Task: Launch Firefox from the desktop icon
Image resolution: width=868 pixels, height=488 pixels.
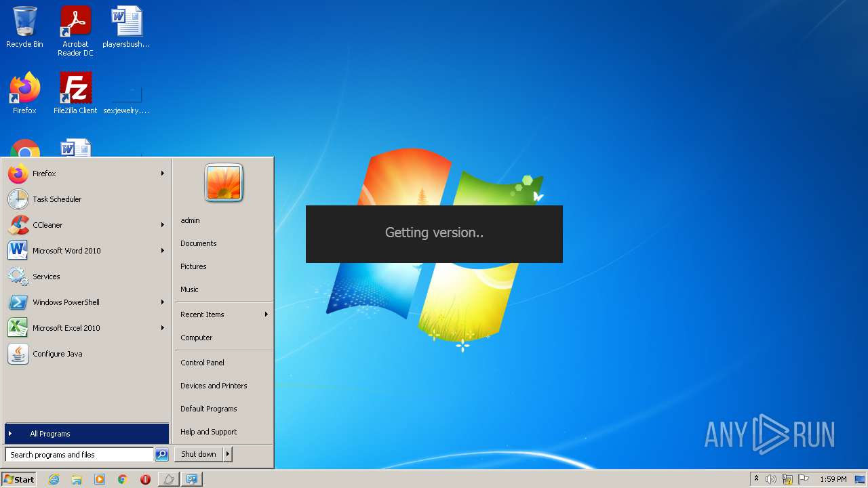Action: point(24,94)
